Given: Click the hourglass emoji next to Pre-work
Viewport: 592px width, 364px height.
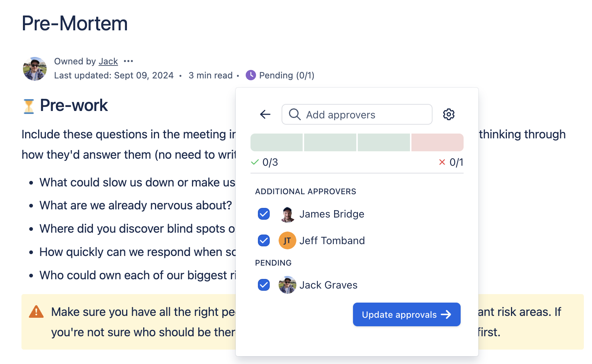Looking at the screenshot, I should [29, 106].
